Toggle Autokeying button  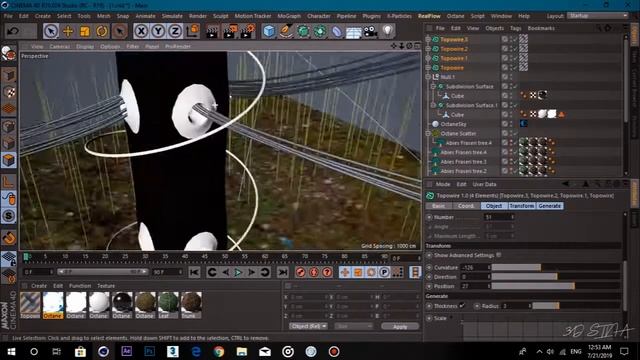click(314, 272)
